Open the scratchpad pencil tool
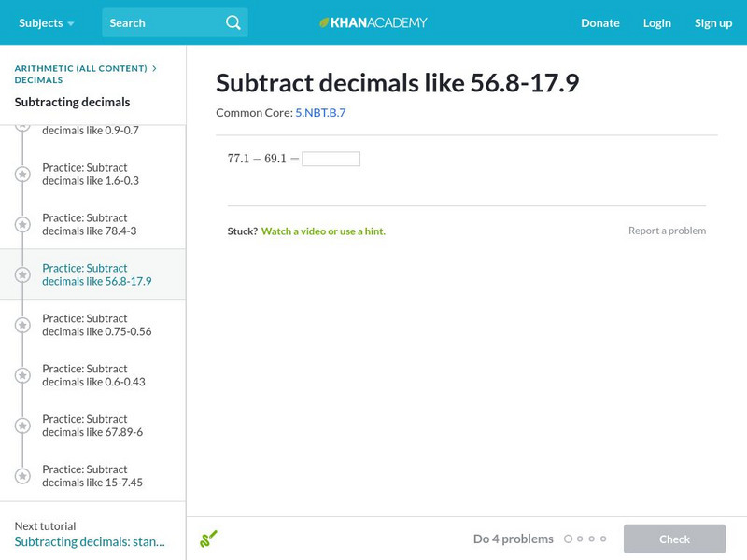747x560 pixels. coord(208,539)
